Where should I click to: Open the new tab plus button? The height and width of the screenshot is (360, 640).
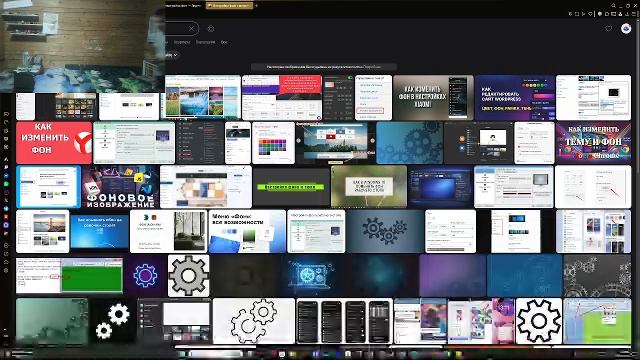(256, 6)
